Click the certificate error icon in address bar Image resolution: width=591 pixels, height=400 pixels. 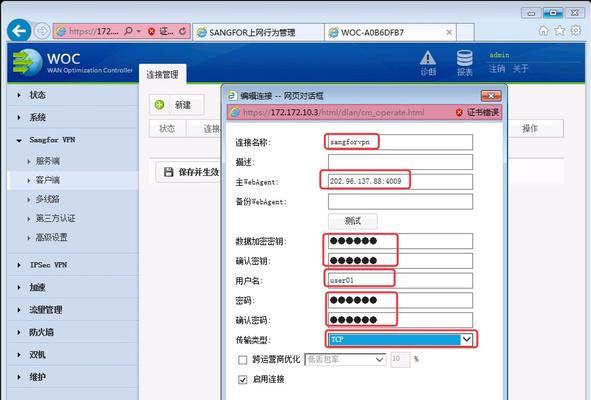[x=151, y=32]
